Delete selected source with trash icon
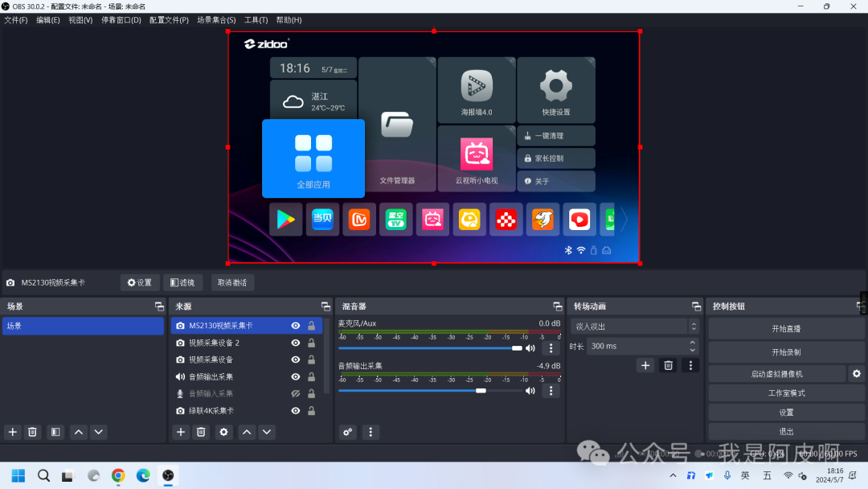The height and width of the screenshot is (489, 868). tap(202, 432)
